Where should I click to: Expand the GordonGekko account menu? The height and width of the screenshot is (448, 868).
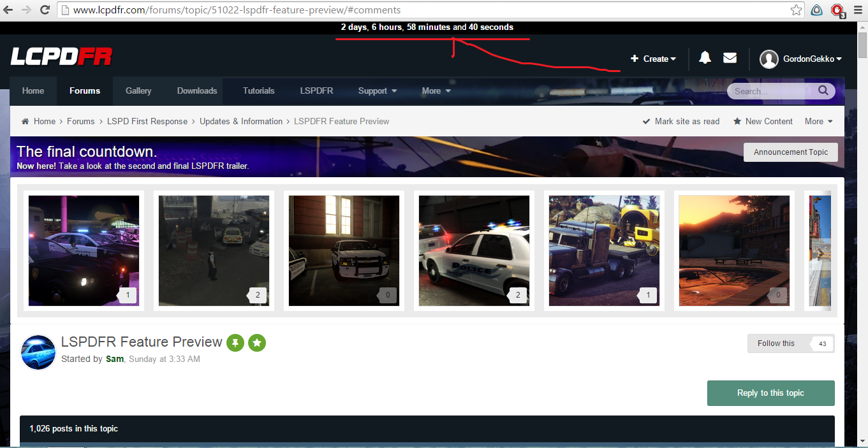(813, 59)
